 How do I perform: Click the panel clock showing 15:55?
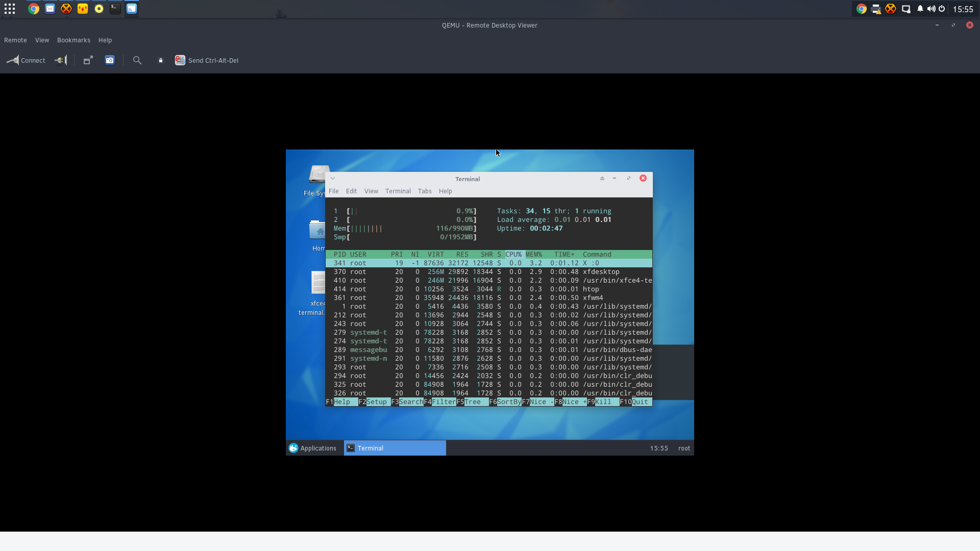[963, 9]
